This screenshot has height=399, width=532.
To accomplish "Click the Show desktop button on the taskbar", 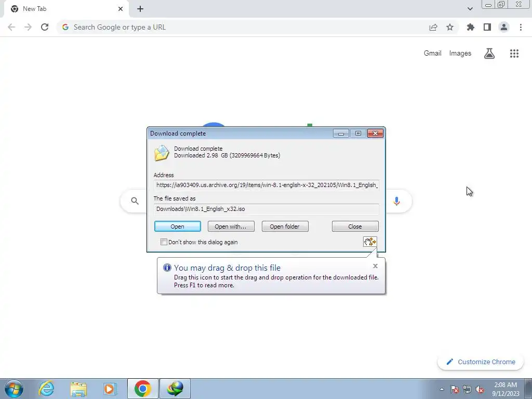I will tap(527, 389).
